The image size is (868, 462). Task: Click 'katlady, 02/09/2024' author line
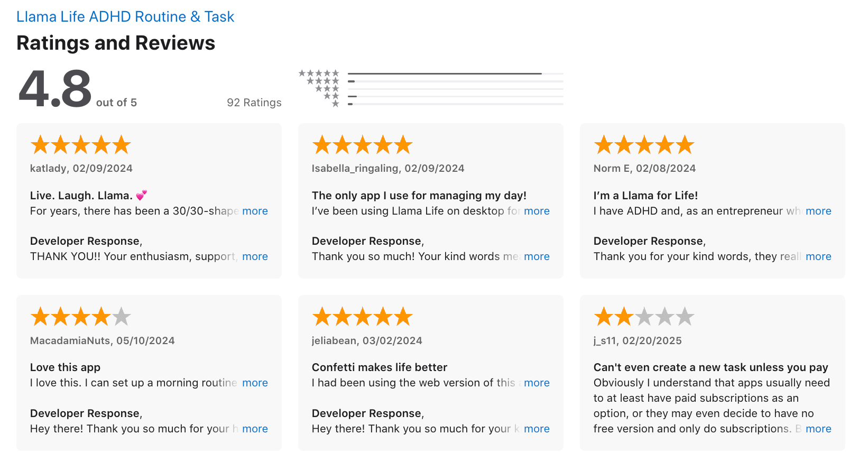pos(81,169)
